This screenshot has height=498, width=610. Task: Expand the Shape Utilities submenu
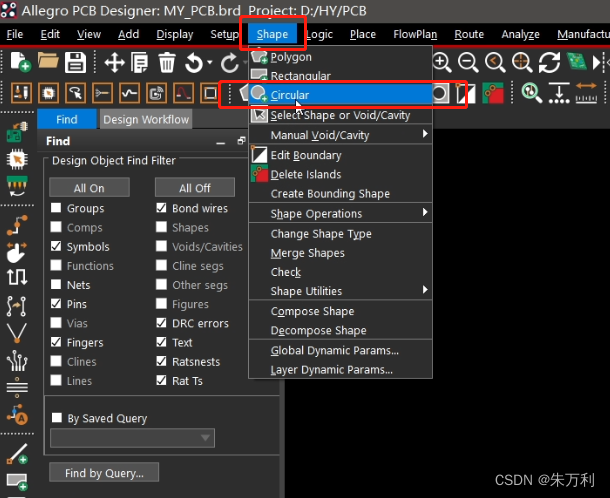(340, 291)
